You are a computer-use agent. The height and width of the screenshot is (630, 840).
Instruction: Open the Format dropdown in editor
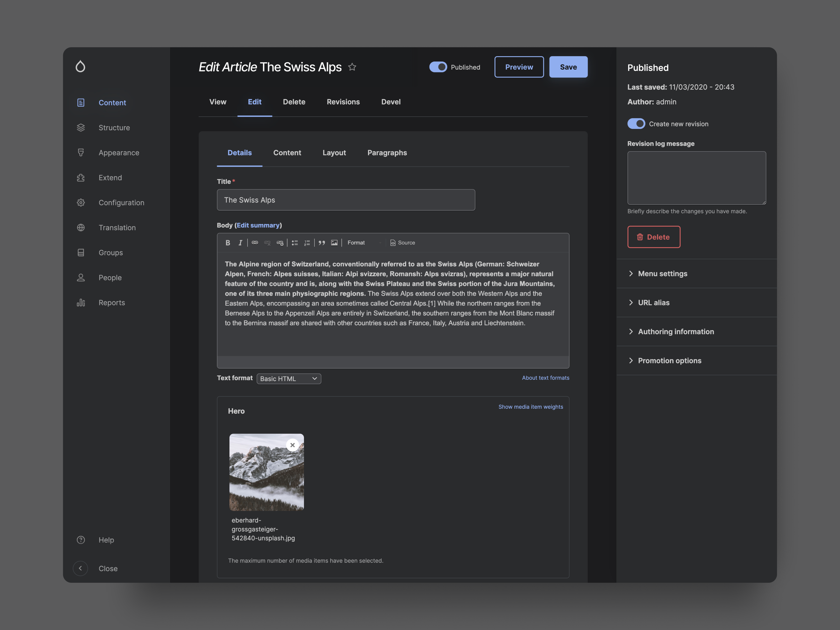pyautogui.click(x=365, y=243)
